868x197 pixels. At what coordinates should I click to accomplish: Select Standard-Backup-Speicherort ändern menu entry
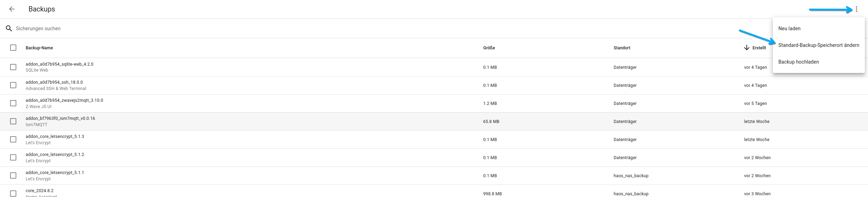(819, 45)
